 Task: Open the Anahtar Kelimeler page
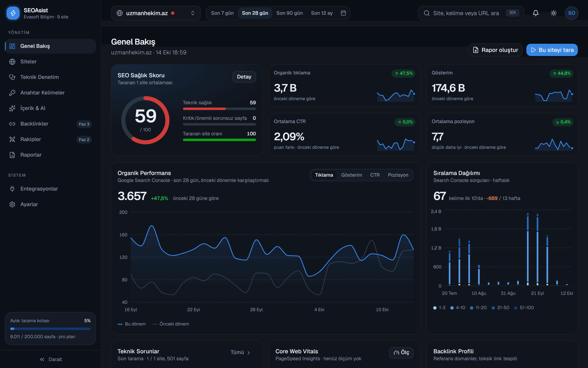click(x=50, y=93)
